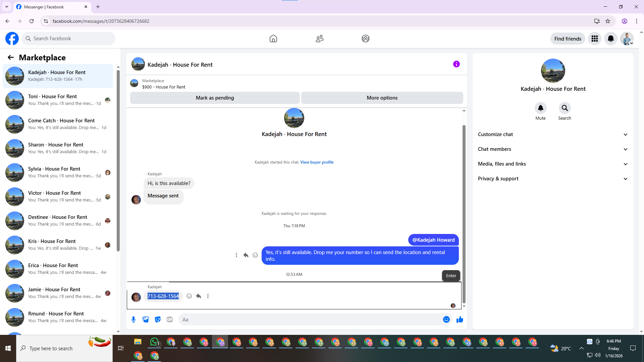Image resolution: width=644 pixels, height=362 pixels.
Task: Open the Friends tab in the top navigation
Action: [x=319, y=39]
